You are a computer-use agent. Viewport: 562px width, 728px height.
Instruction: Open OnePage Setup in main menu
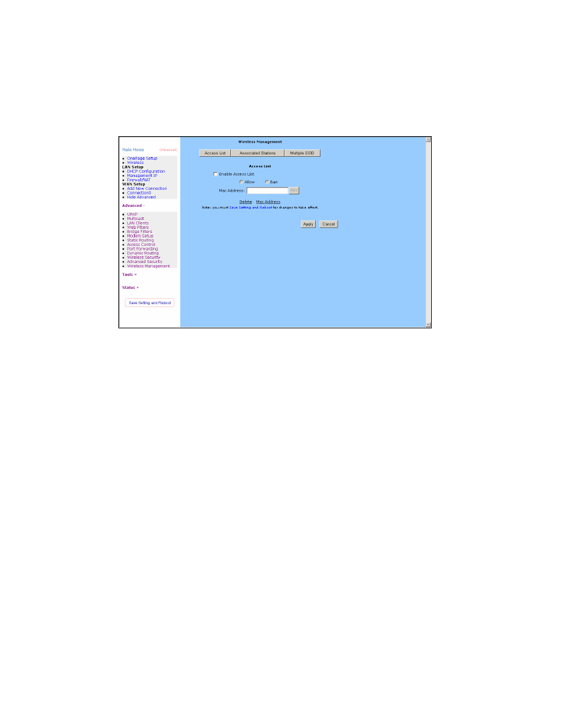tap(142, 159)
